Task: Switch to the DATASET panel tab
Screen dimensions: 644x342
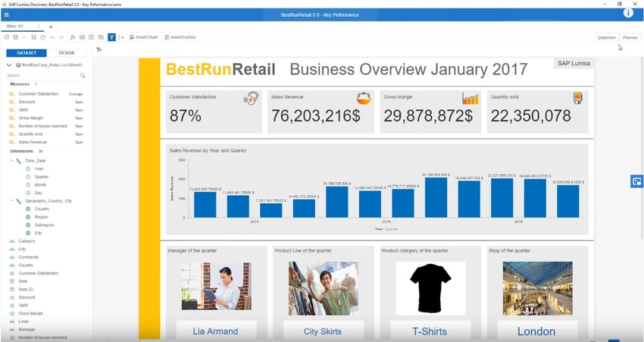Action: pyautogui.click(x=27, y=53)
